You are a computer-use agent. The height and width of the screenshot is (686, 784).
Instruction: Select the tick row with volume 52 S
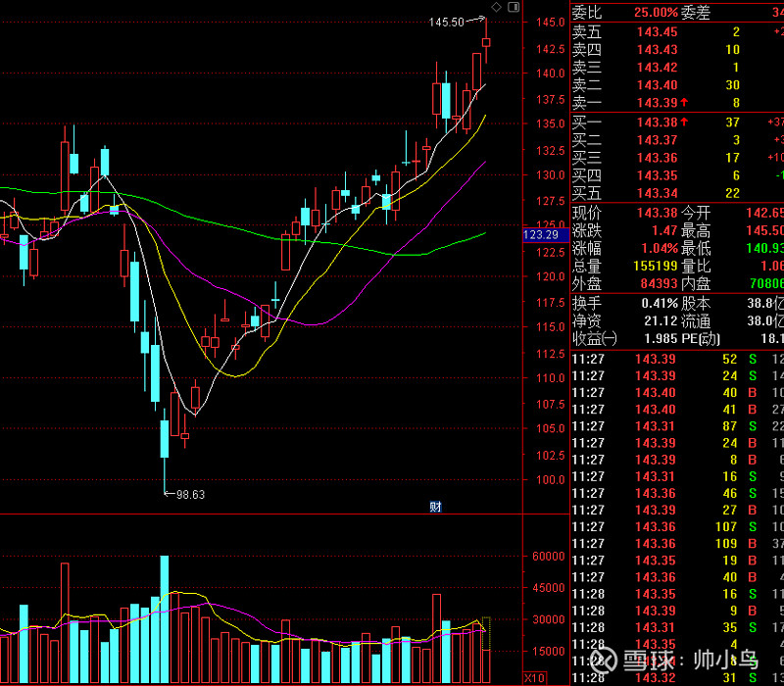pyautogui.click(x=677, y=360)
